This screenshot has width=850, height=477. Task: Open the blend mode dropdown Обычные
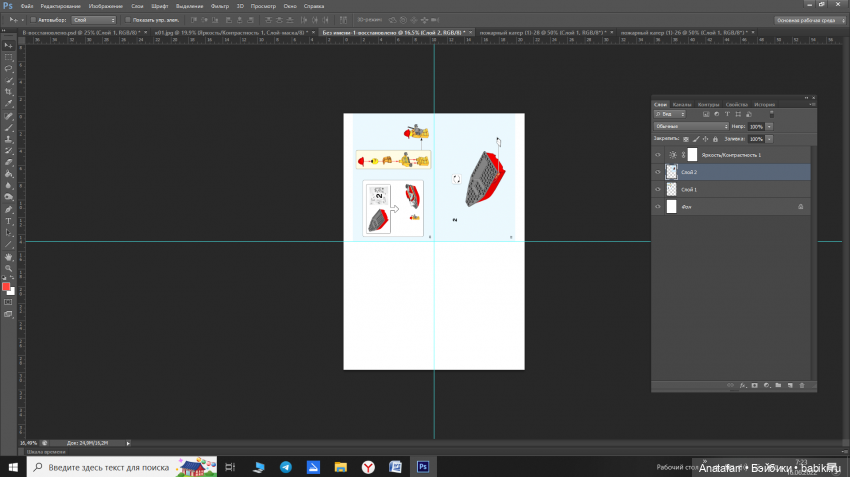click(x=690, y=127)
